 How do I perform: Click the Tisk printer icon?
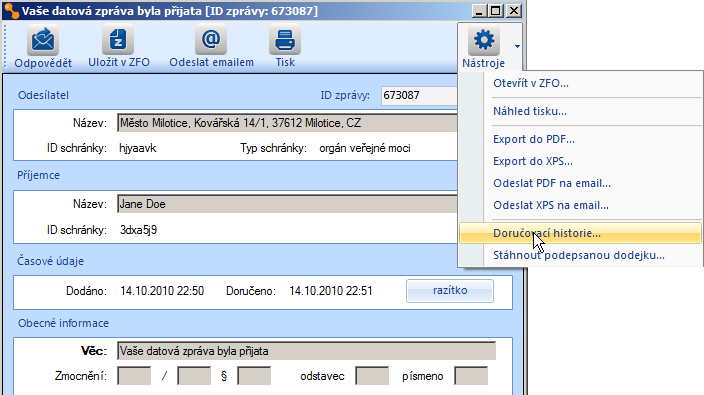point(285,40)
